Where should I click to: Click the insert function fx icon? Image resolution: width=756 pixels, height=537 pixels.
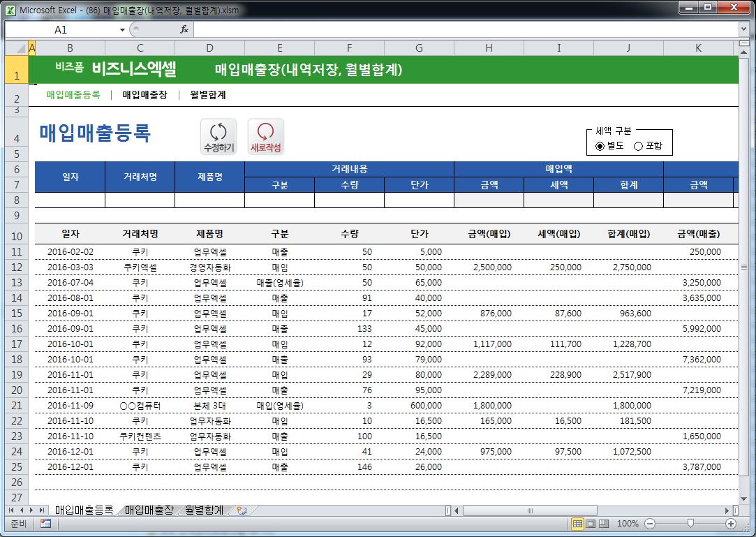(x=184, y=29)
